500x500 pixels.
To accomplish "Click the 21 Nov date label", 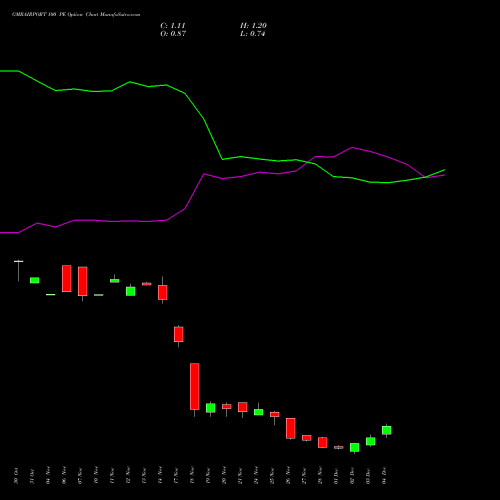I will tap(240, 476).
